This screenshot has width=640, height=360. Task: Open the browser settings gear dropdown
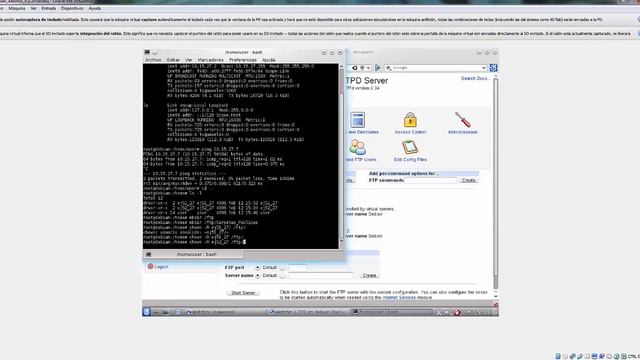tap(364, 68)
